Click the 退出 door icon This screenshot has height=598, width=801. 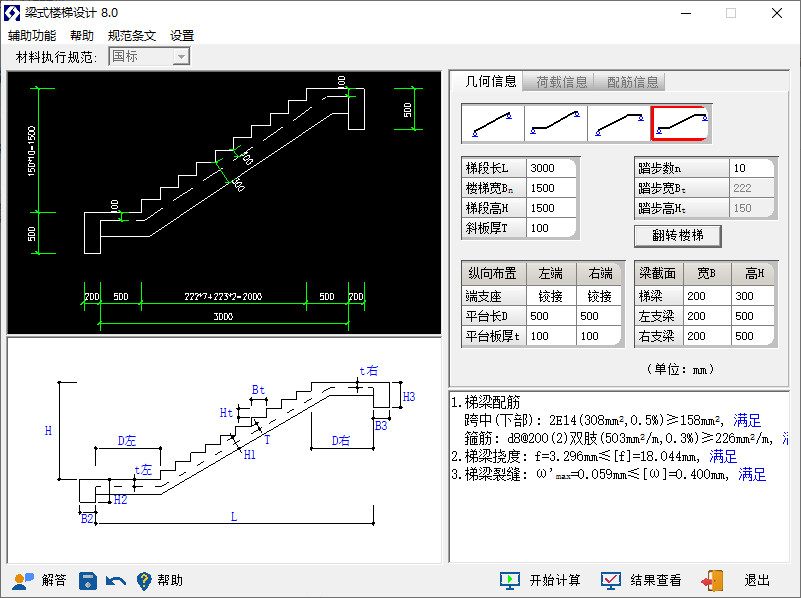tap(712, 580)
